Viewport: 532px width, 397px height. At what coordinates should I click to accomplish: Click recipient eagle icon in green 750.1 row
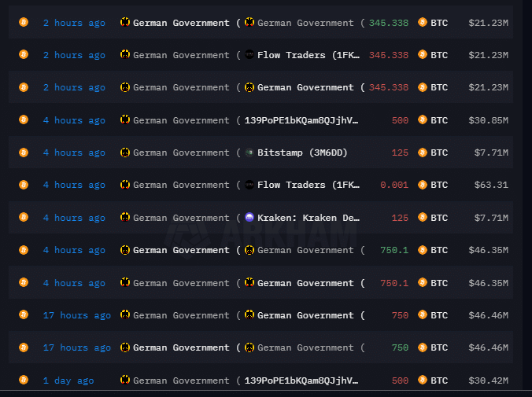(249, 250)
